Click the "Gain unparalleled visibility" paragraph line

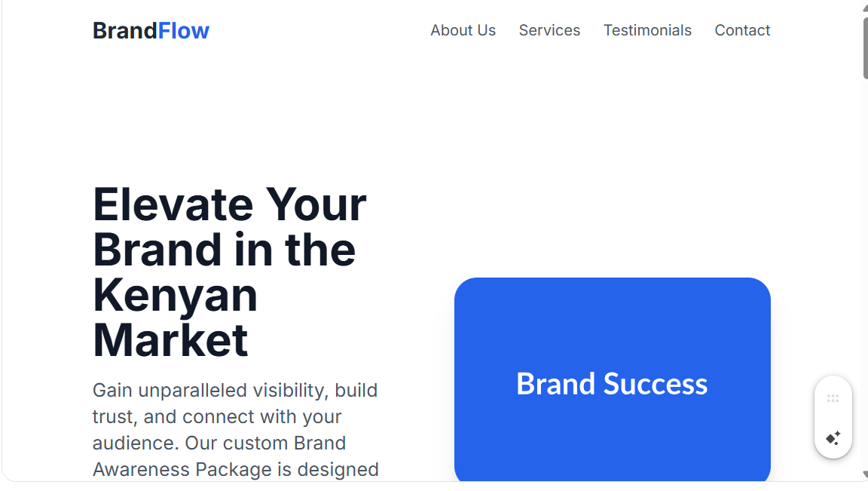235,390
